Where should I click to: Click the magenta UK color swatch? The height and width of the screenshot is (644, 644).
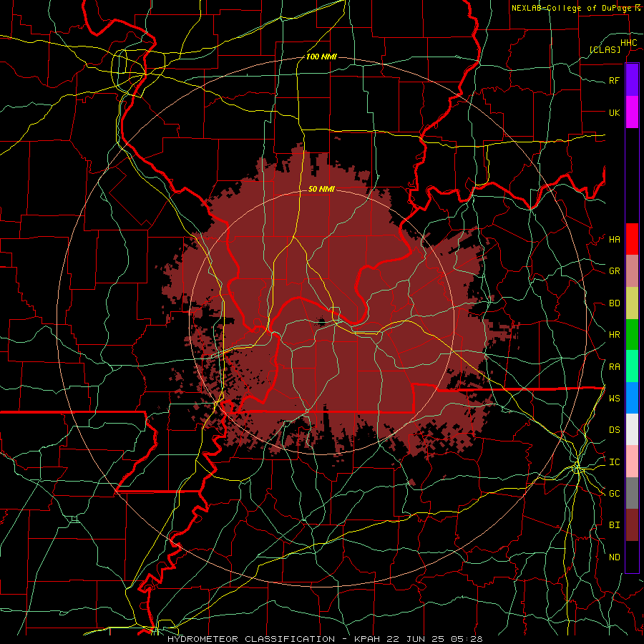[632, 112]
